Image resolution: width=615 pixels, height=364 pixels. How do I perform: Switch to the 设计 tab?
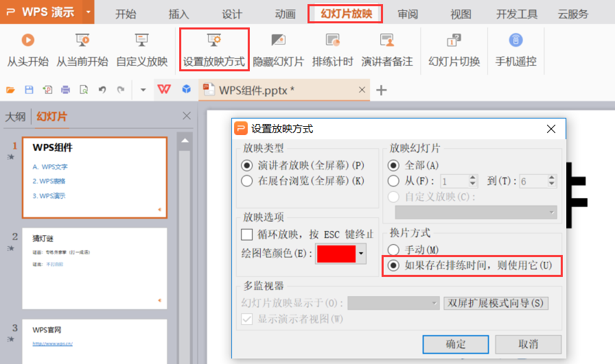tap(232, 14)
